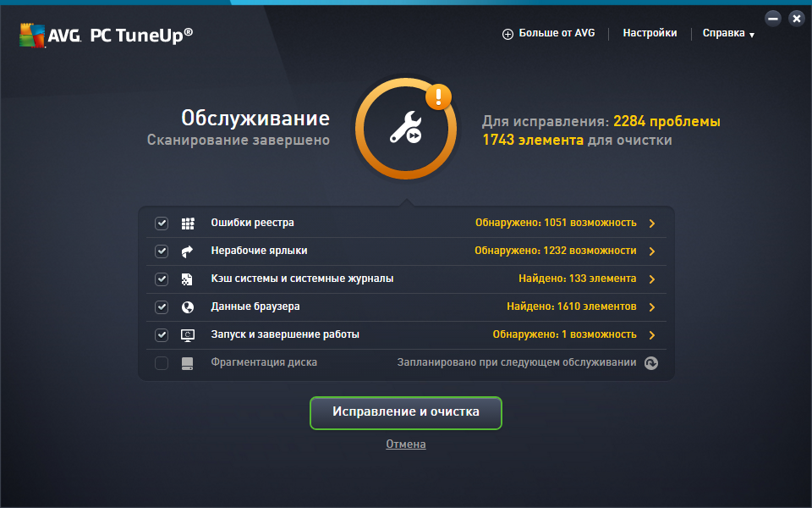Click the disk fragmentation drive icon
The image size is (812, 508).
[188, 363]
